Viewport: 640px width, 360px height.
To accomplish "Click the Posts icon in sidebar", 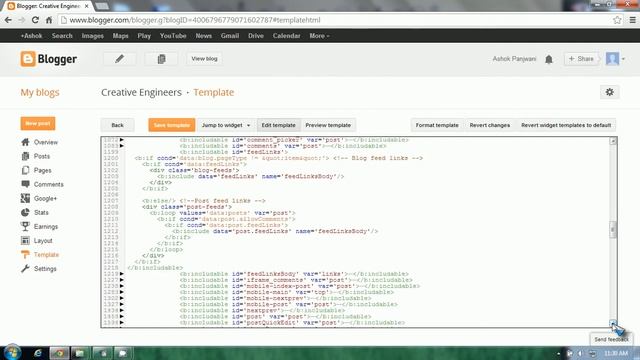I will [x=25, y=156].
